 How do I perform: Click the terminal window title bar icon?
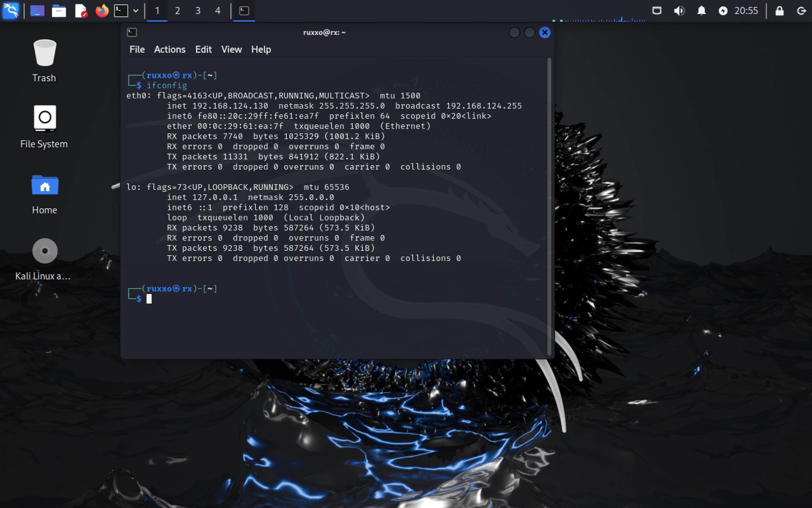(132, 32)
